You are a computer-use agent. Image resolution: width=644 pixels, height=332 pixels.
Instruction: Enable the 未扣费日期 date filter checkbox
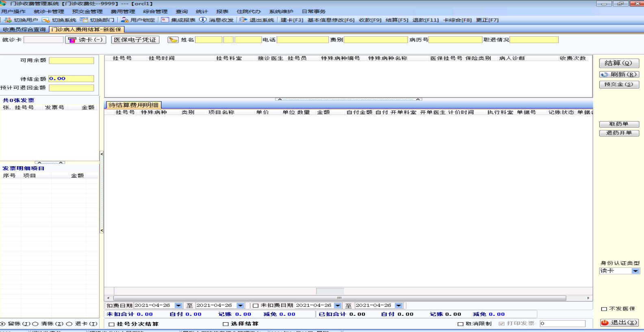[256, 306]
